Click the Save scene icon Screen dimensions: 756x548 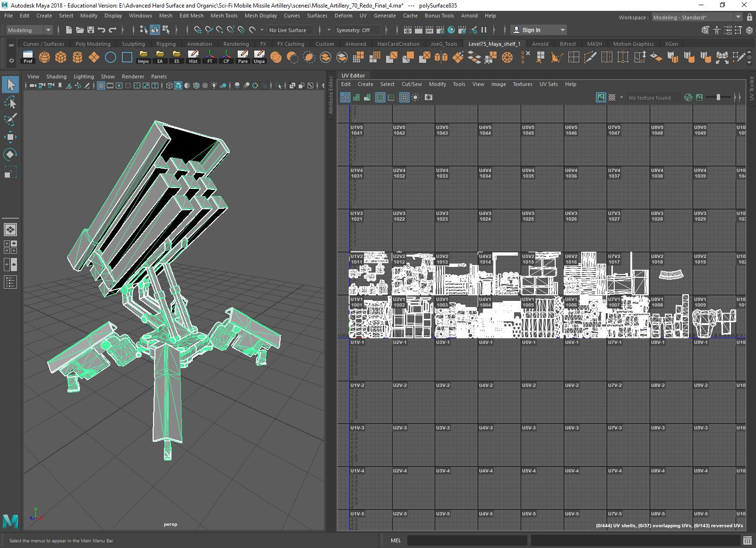91,30
